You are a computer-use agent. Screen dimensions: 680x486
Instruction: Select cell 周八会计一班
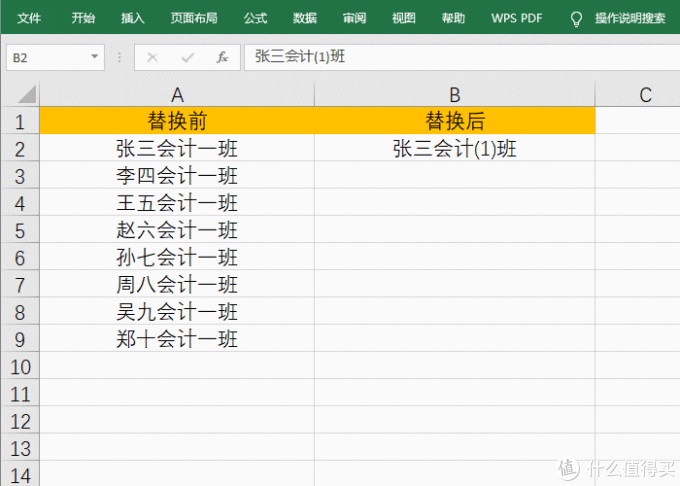pyautogui.click(x=177, y=285)
